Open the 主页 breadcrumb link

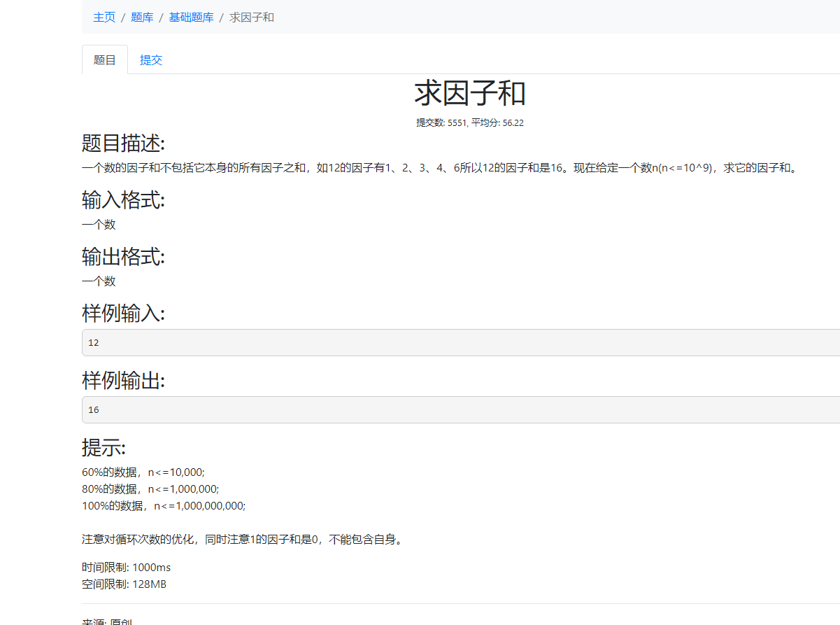pyautogui.click(x=104, y=17)
